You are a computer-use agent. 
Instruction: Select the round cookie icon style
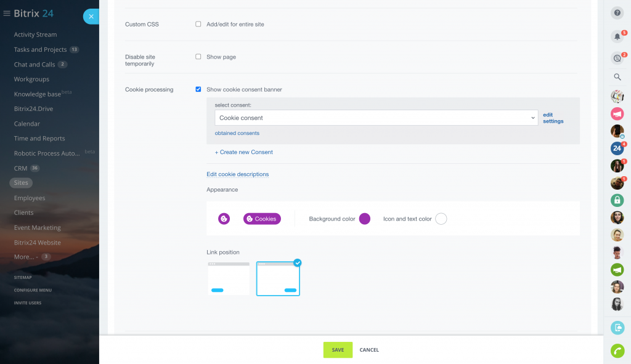tap(224, 219)
